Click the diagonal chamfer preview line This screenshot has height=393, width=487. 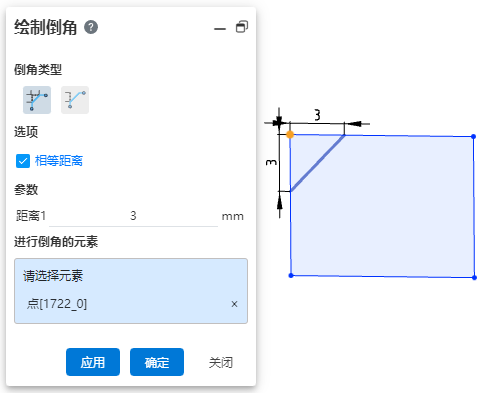pyautogui.click(x=318, y=163)
